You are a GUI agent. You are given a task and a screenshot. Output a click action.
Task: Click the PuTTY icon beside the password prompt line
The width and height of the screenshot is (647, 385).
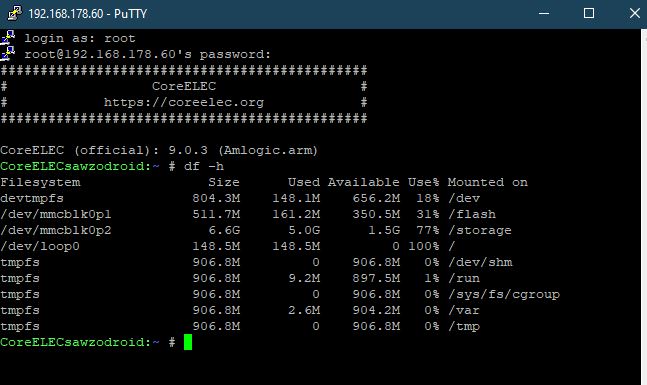click(8, 54)
